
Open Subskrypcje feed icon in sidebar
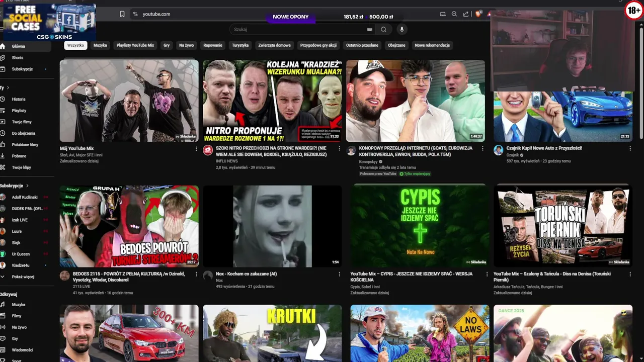[24, 69]
